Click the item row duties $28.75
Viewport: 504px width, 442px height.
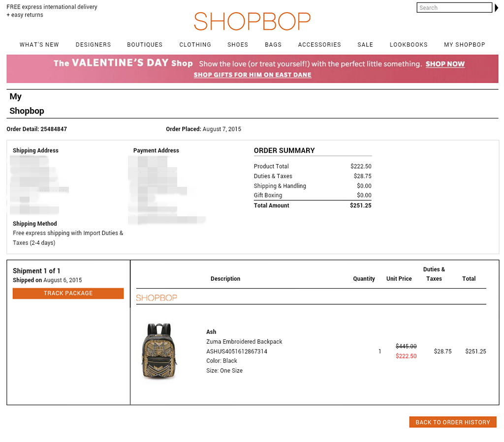[442, 352]
